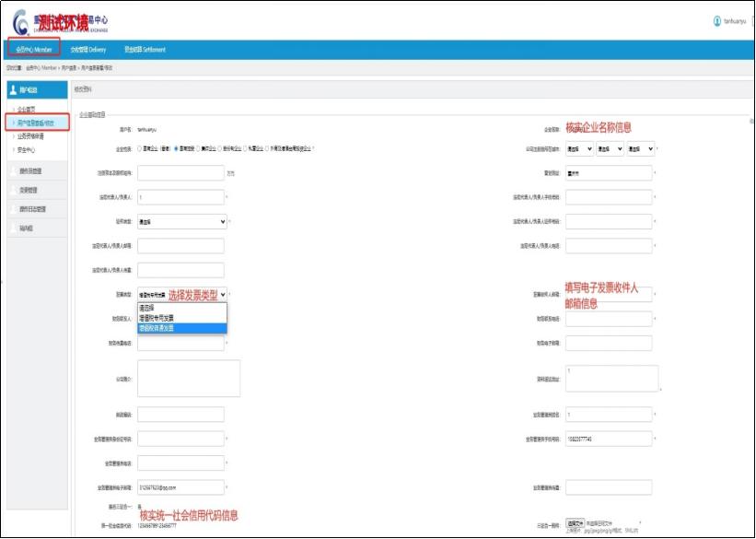Select the 外商及港澳台商投资企业 radio button
This screenshot has width=756, height=539.
coord(268,148)
